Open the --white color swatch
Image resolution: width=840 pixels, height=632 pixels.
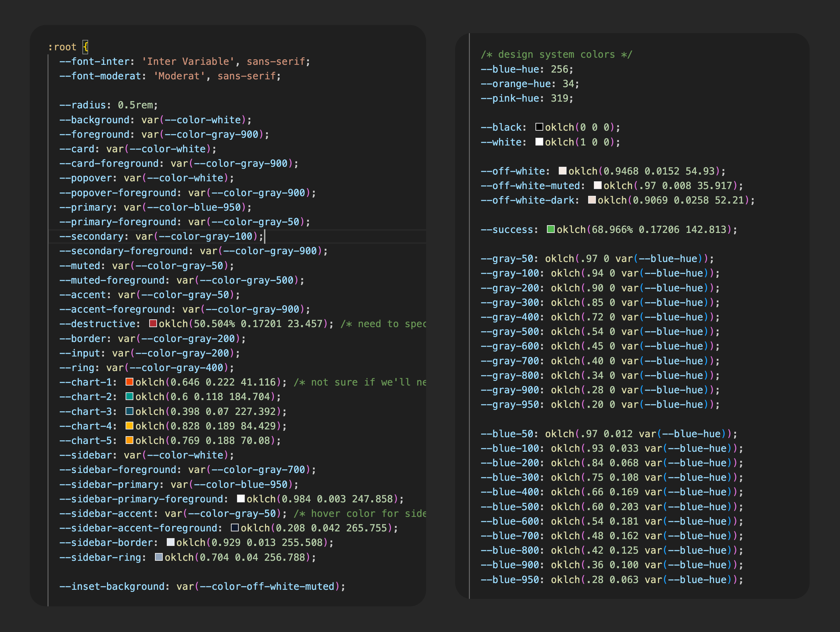click(x=539, y=142)
